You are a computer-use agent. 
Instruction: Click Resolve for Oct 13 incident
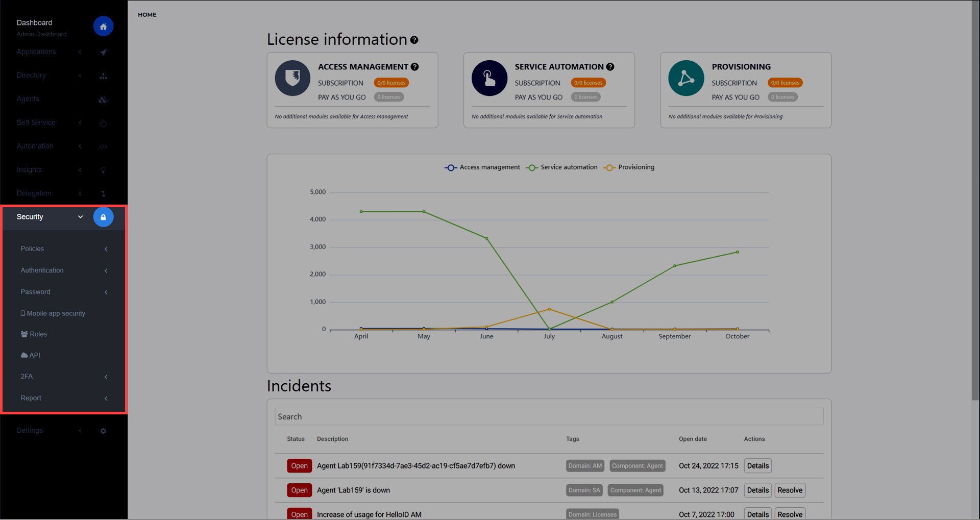[x=790, y=490]
